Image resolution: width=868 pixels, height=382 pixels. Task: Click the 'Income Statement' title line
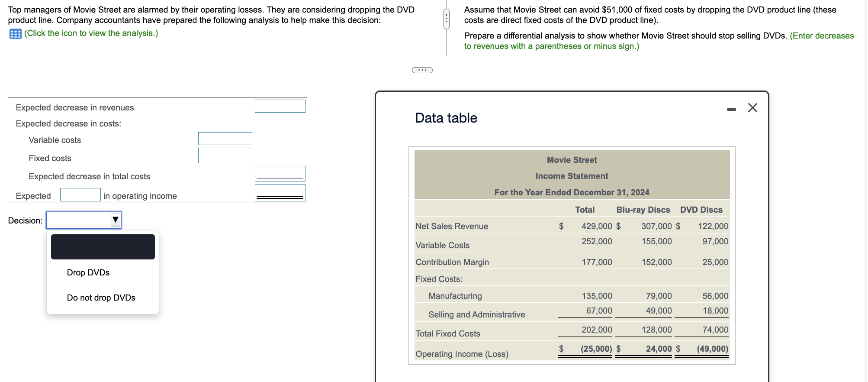point(572,176)
